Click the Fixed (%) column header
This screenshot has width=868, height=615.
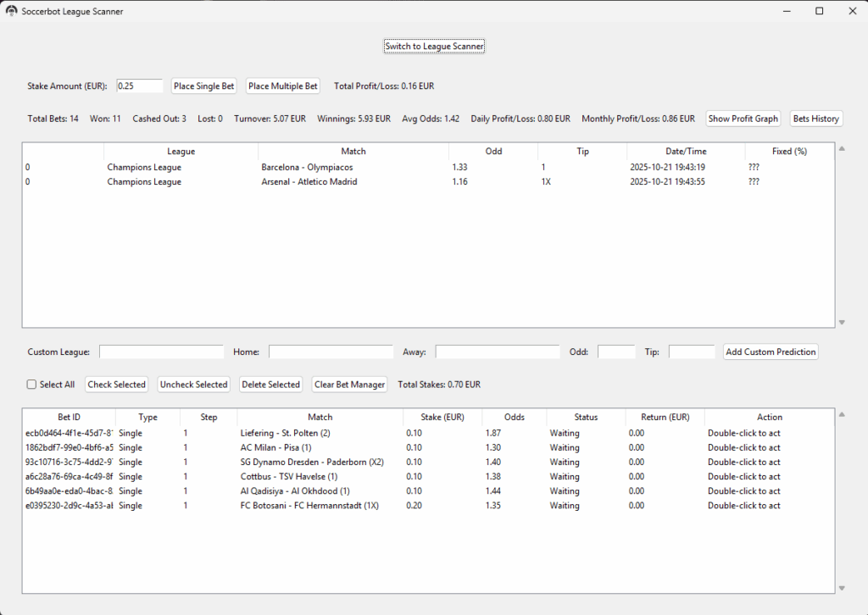point(789,151)
